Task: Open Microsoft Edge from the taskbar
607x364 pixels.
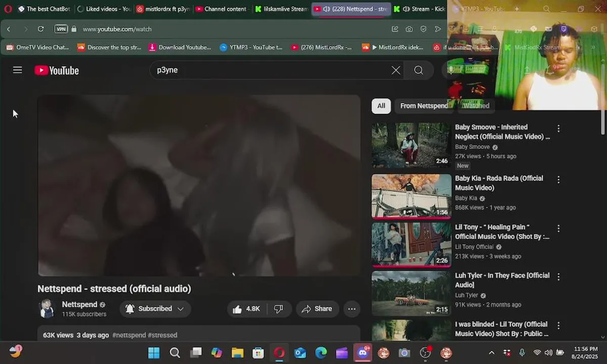Action: (321, 352)
